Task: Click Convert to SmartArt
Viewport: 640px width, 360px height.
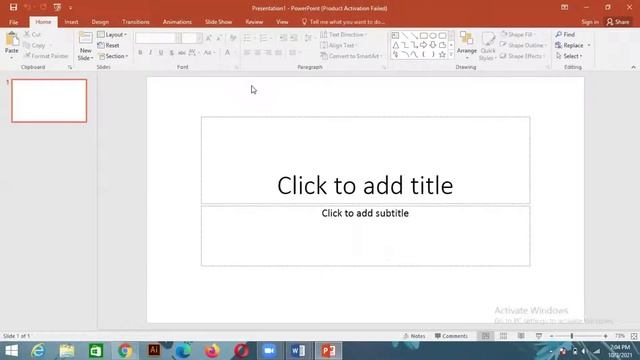Action: (351, 56)
